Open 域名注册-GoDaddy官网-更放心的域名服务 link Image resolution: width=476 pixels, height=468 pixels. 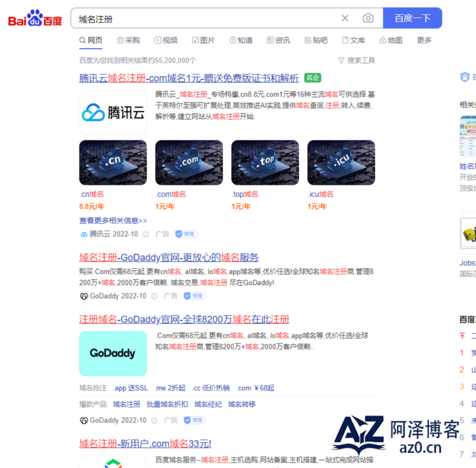(169, 257)
